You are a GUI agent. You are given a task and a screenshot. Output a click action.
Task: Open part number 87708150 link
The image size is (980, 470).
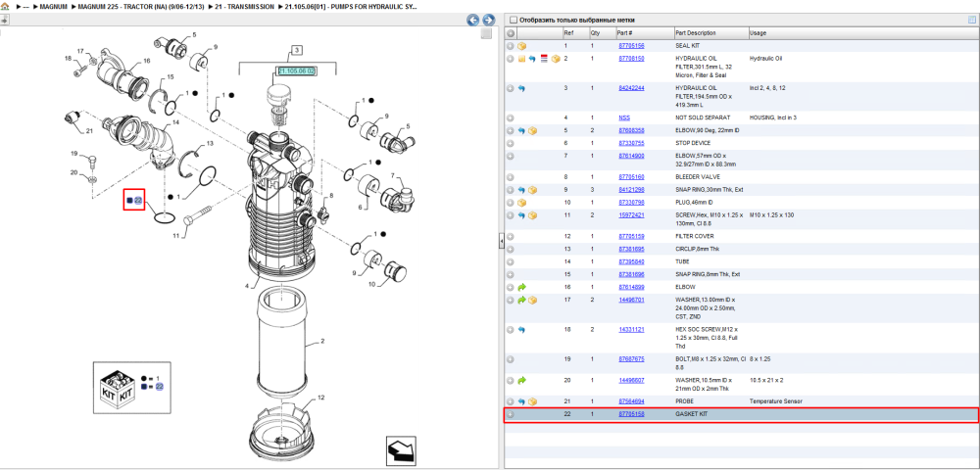point(631,59)
